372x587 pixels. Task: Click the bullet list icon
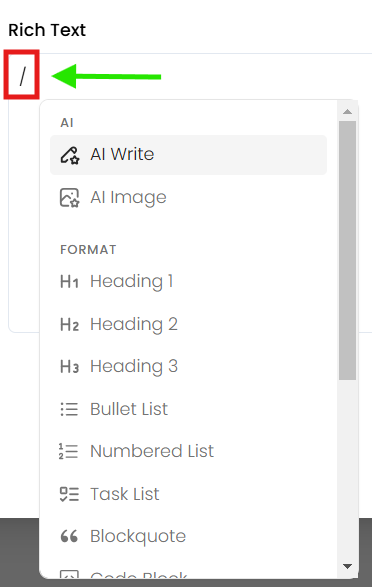pos(69,409)
